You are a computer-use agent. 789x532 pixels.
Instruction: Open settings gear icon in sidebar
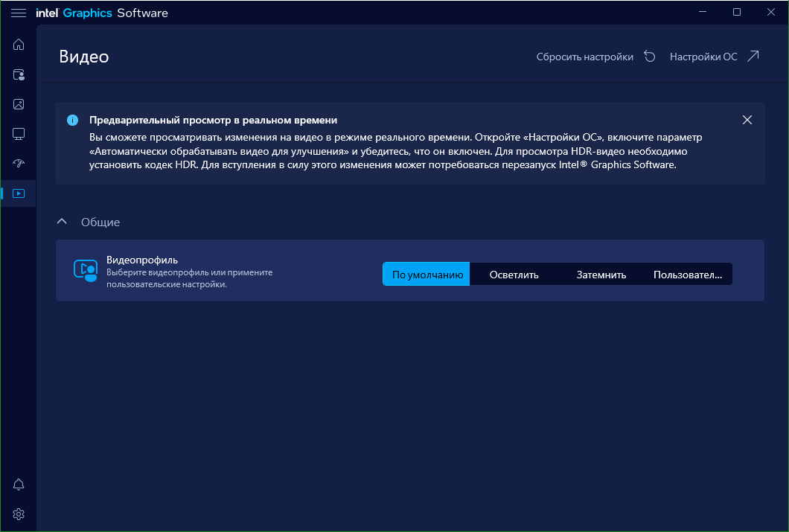(19, 514)
